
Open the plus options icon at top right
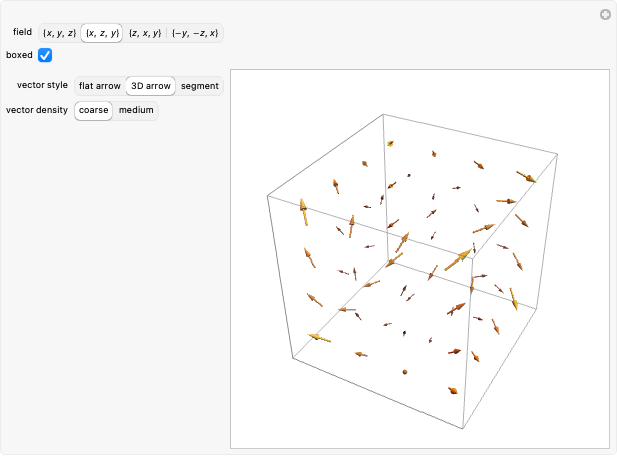[x=605, y=15]
